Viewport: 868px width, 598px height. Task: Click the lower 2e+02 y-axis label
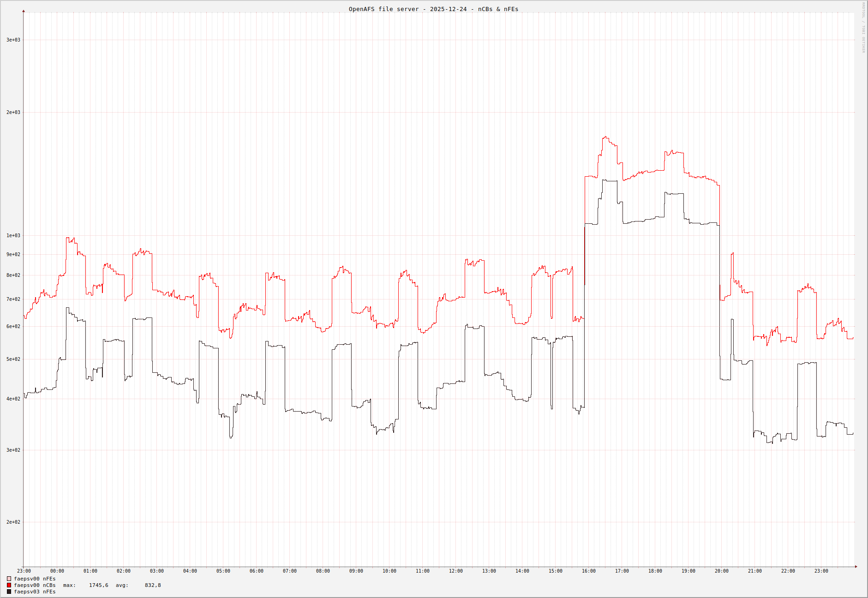pos(13,522)
